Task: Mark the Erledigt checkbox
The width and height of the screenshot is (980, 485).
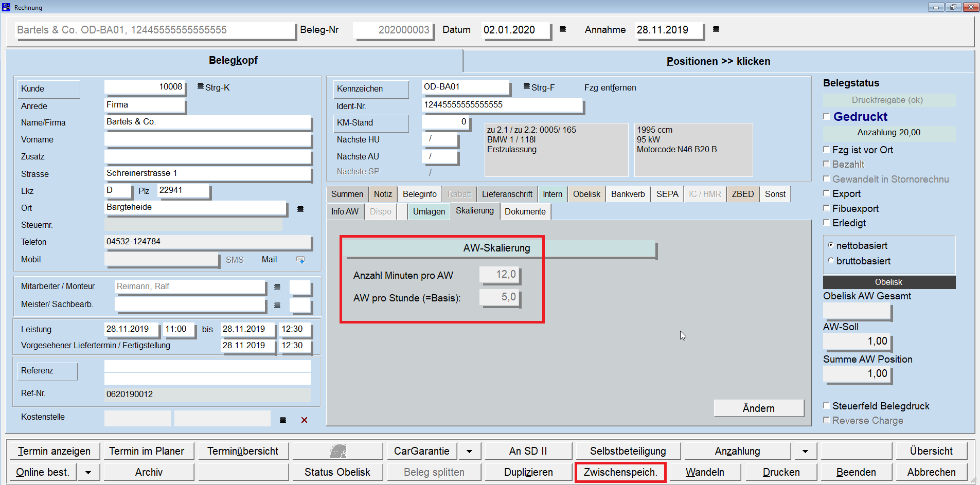Action: click(x=827, y=223)
